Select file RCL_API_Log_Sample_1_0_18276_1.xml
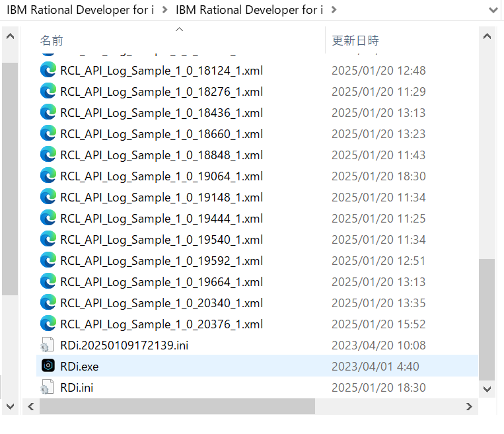Image resolution: width=504 pixels, height=434 pixels. pos(162,92)
